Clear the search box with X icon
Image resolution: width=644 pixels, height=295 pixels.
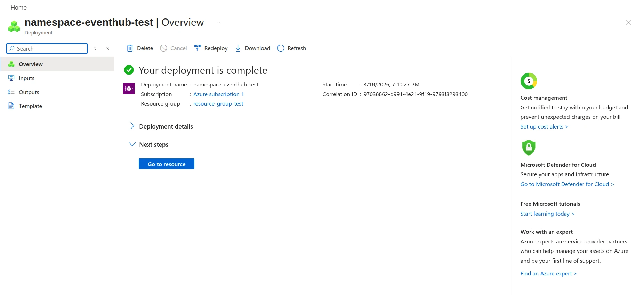click(95, 48)
